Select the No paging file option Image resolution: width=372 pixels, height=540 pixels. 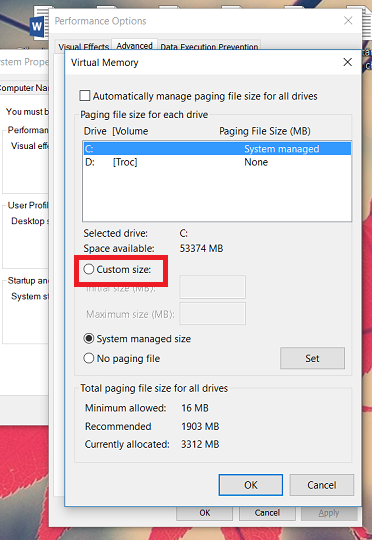[x=89, y=358]
